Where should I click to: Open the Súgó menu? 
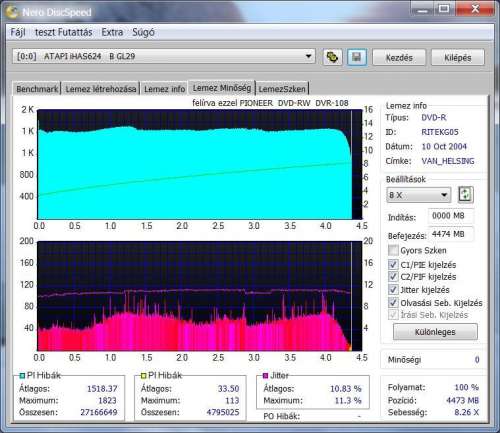(143, 32)
